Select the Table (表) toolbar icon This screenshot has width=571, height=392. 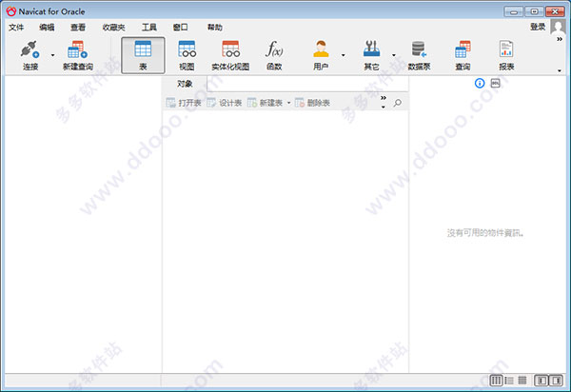(x=143, y=55)
